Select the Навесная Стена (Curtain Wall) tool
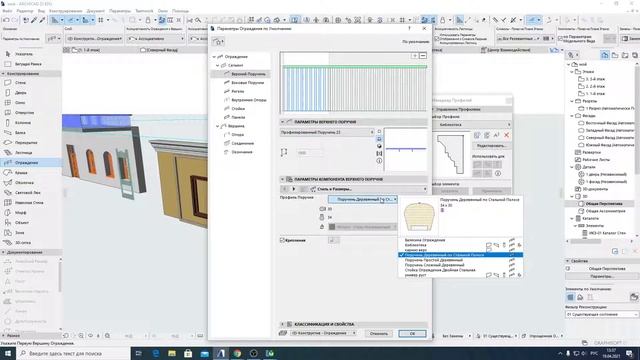Screen dimensions: 640x360 click(29, 202)
